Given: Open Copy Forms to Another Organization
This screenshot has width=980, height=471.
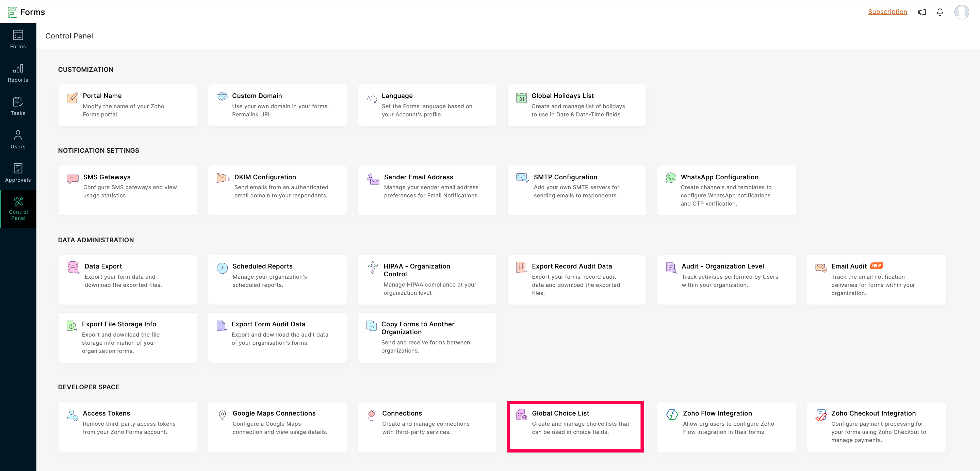Looking at the screenshot, I should coord(427,337).
